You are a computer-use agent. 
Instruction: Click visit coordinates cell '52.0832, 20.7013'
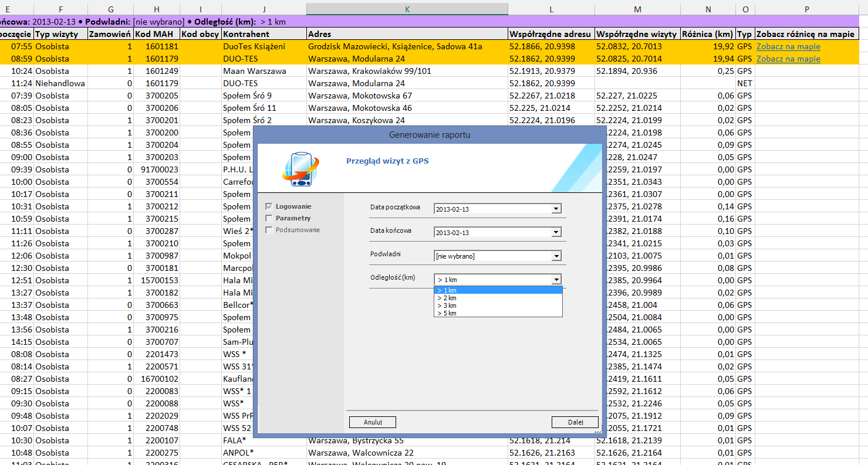pos(637,46)
